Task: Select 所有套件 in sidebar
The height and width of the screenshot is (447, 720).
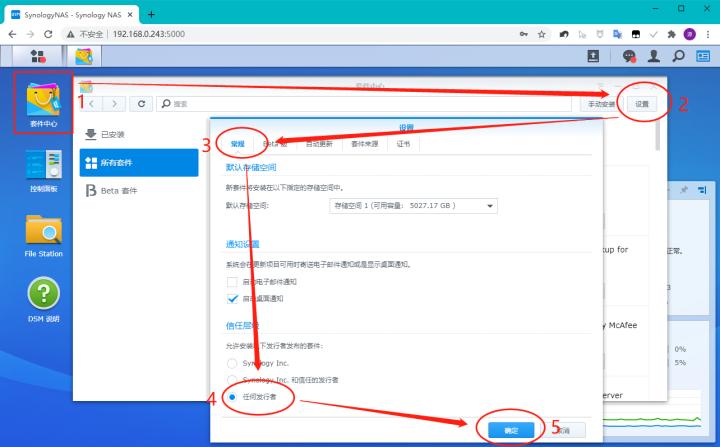Action: pyautogui.click(x=139, y=163)
